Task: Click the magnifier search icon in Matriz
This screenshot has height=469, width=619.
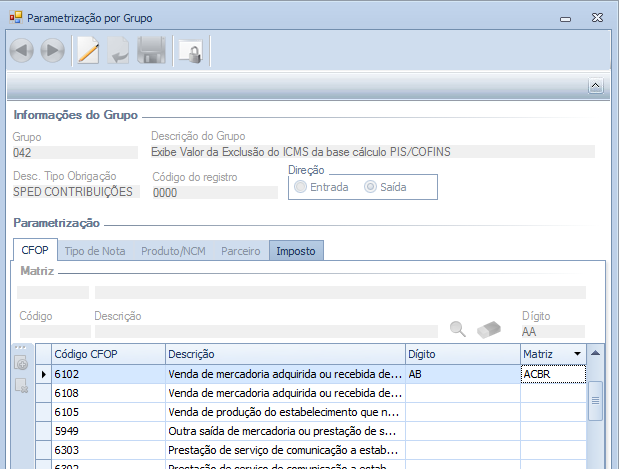Action: click(458, 329)
